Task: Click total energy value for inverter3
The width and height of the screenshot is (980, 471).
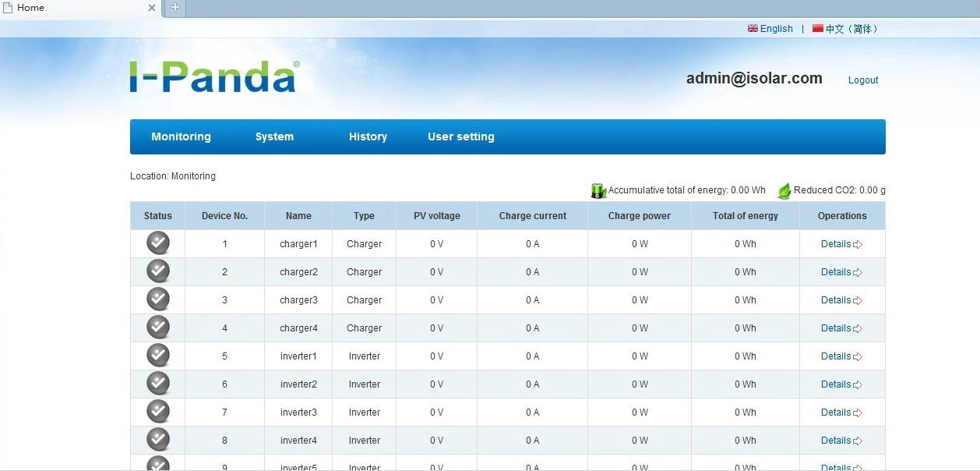Action: 746,413
